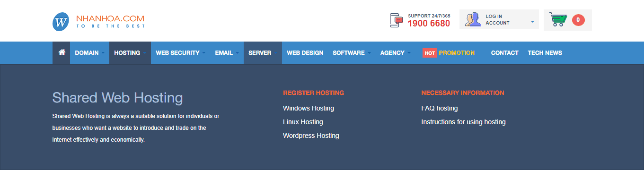Click the HOT promotion badge
The width and height of the screenshot is (644, 170).
click(430, 53)
